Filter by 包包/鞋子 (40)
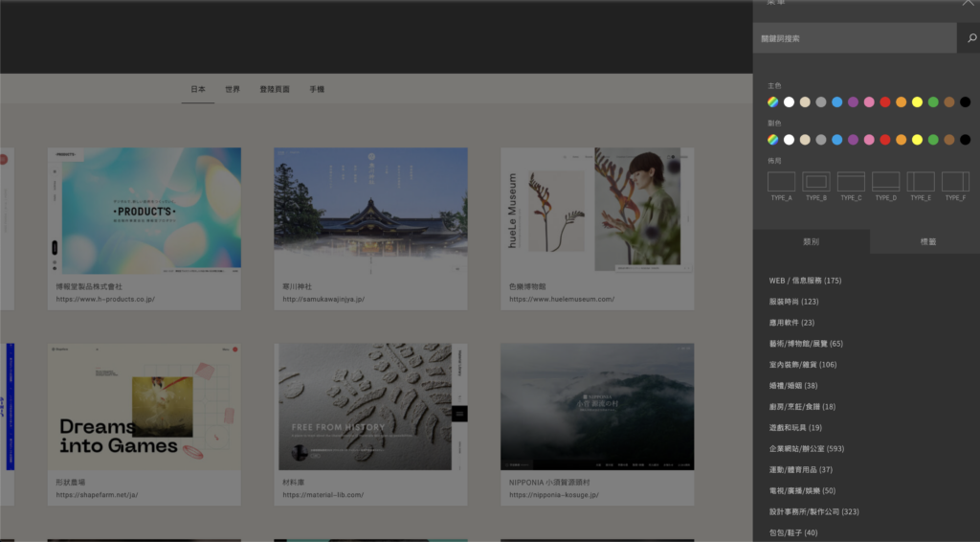980x542 pixels. click(793, 532)
